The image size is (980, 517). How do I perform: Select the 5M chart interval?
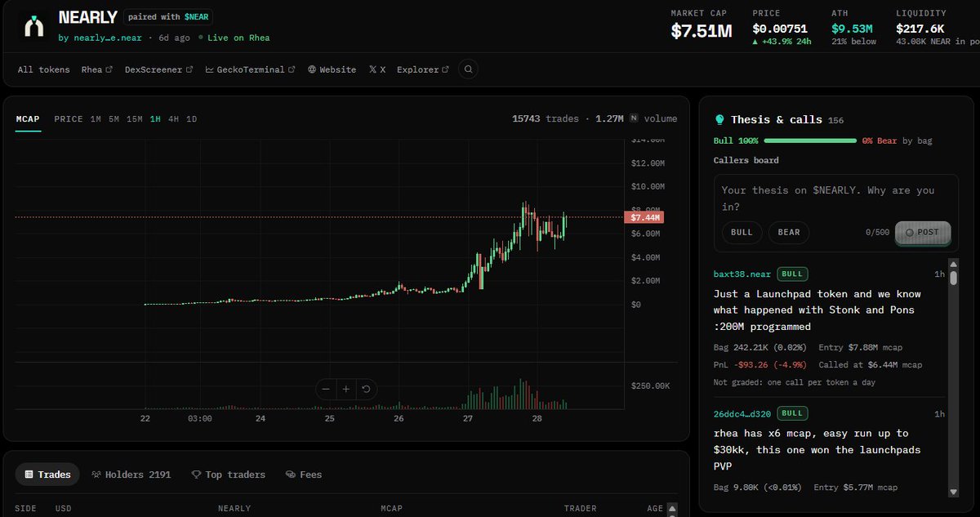pos(114,118)
